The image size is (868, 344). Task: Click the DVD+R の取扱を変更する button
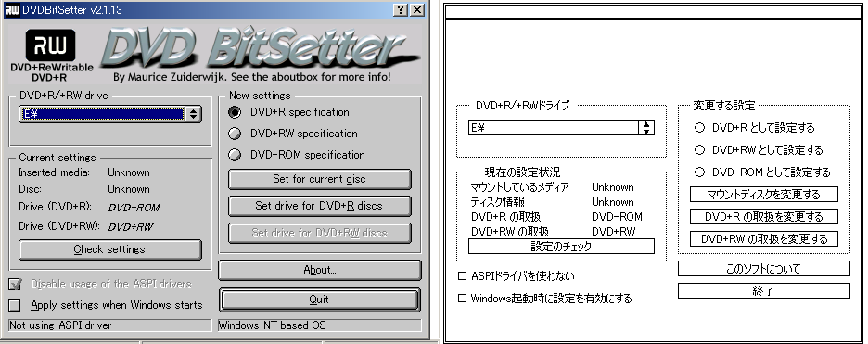tap(764, 217)
